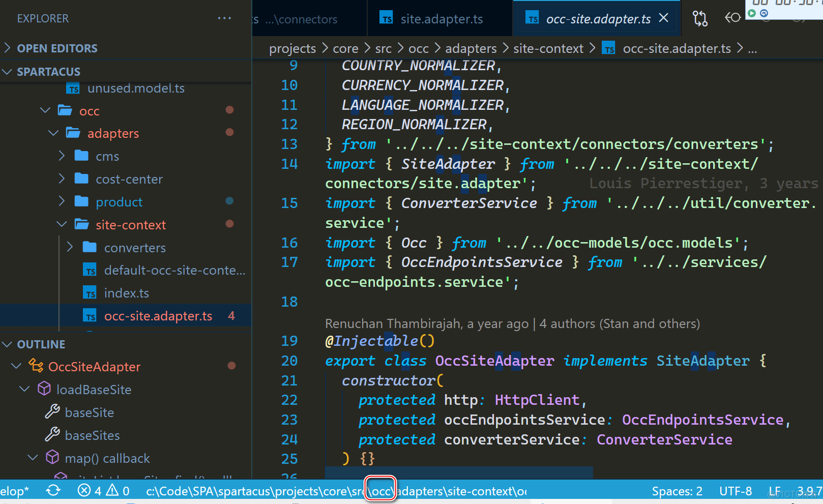Viewport: 823px width, 504px height.
Task: Click the baseSites wrench icon
Action: pos(52,434)
